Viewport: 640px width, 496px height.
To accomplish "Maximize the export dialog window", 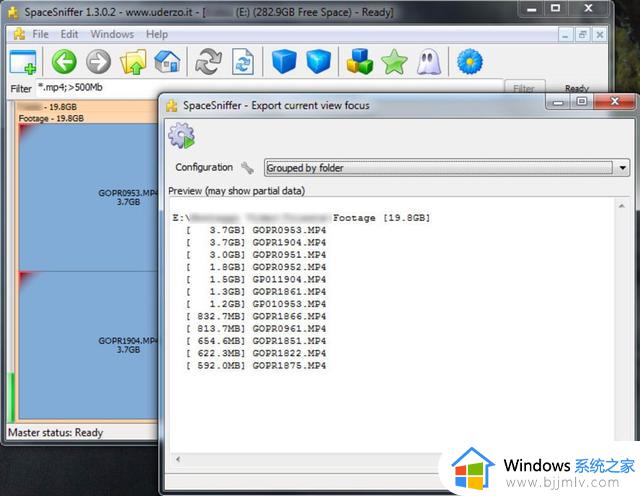I will (582, 101).
